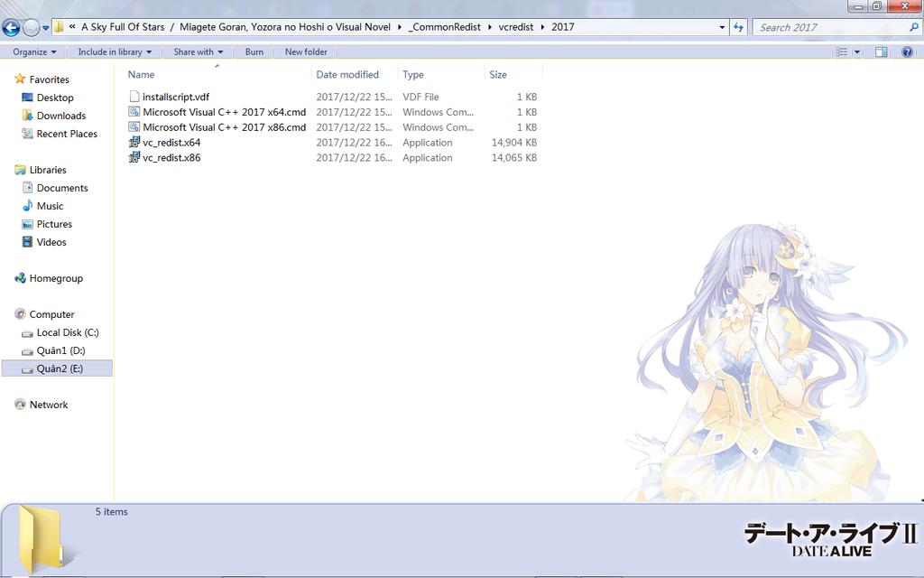Click the Downloads folder icon
The width and height of the screenshot is (924, 578).
click(27, 116)
